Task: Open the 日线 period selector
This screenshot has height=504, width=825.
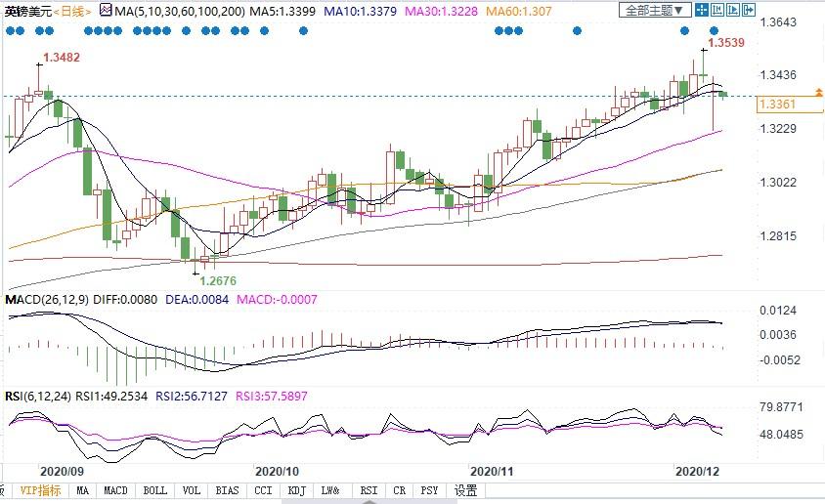Action: click(72, 11)
